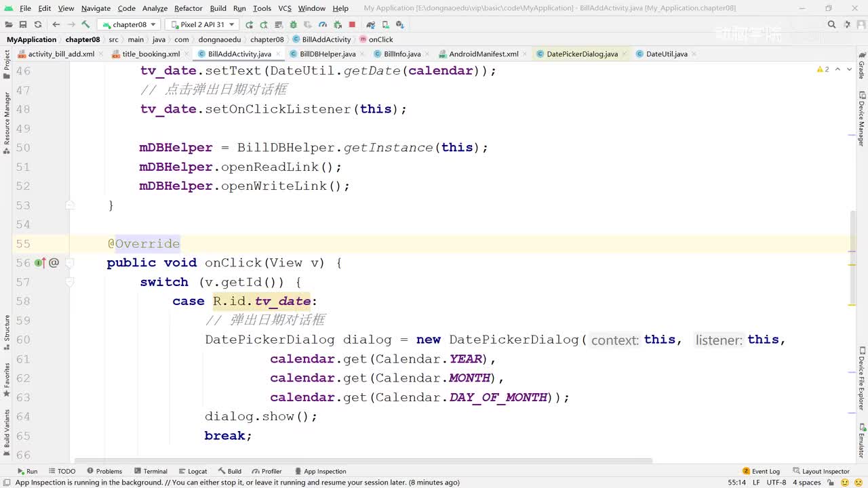Open the Logcat tool window

click(x=193, y=471)
